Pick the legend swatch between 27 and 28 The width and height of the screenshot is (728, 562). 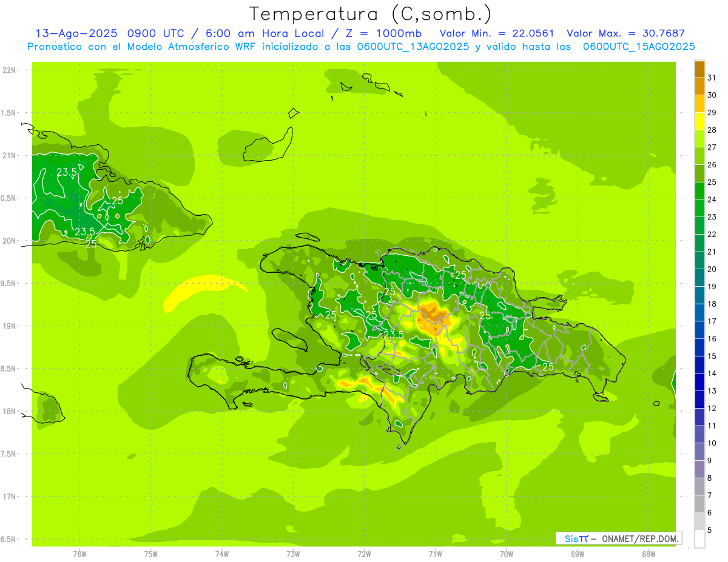click(699, 138)
